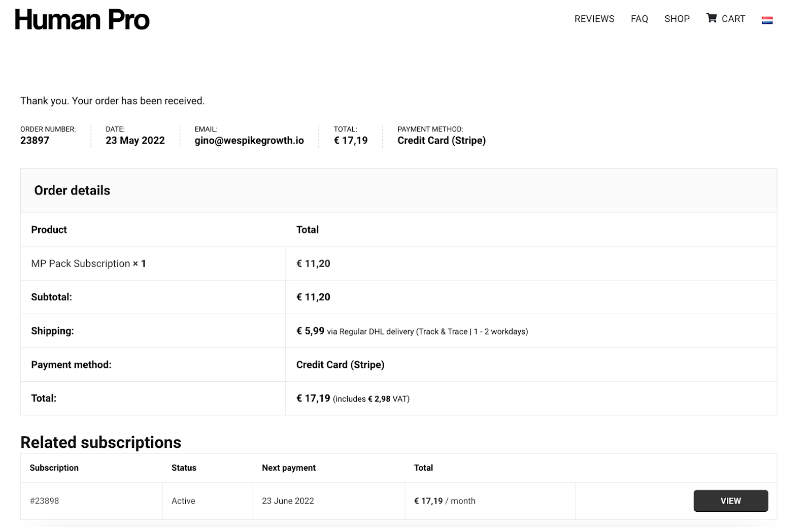Click the Related subscriptions heading

pyautogui.click(x=100, y=442)
